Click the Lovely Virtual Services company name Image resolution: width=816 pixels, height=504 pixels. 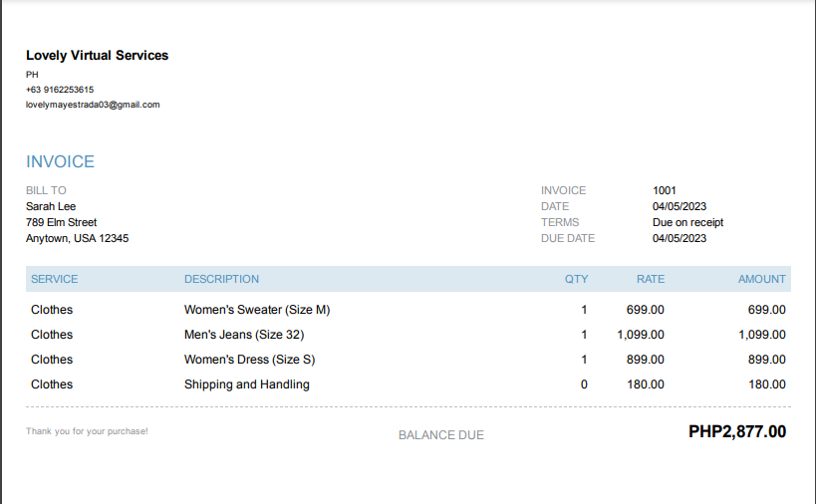97,56
